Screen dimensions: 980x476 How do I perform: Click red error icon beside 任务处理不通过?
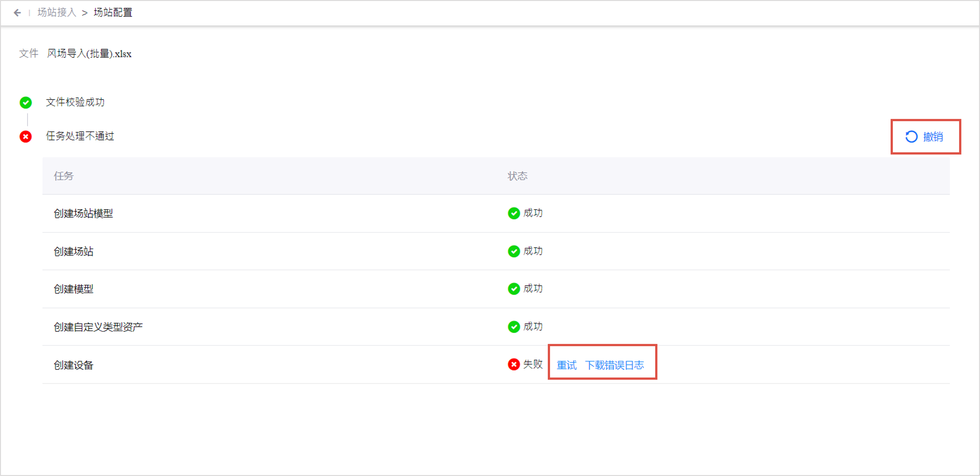point(26,137)
